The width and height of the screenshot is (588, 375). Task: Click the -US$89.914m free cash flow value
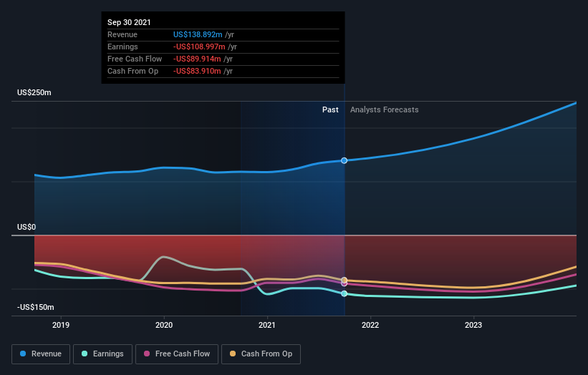tap(197, 59)
